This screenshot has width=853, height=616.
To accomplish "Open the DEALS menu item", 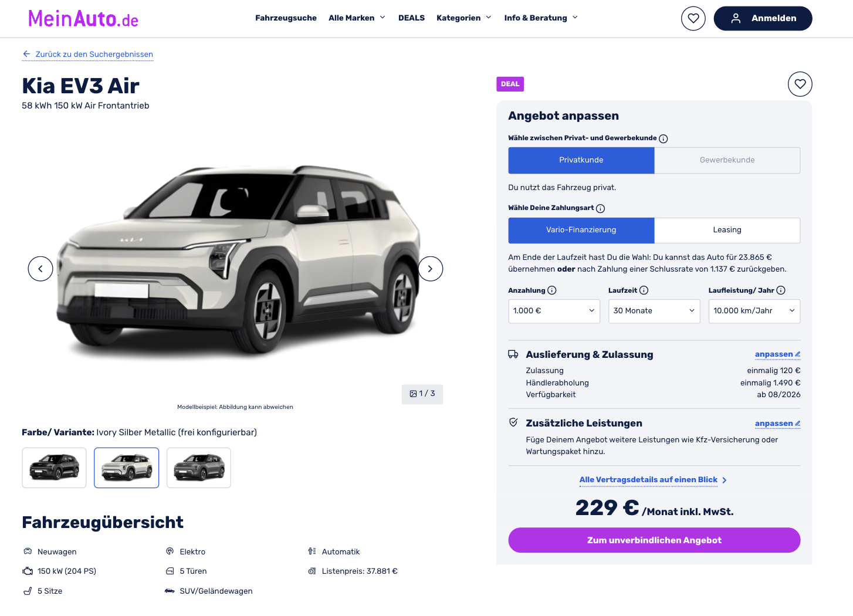I will (x=411, y=18).
